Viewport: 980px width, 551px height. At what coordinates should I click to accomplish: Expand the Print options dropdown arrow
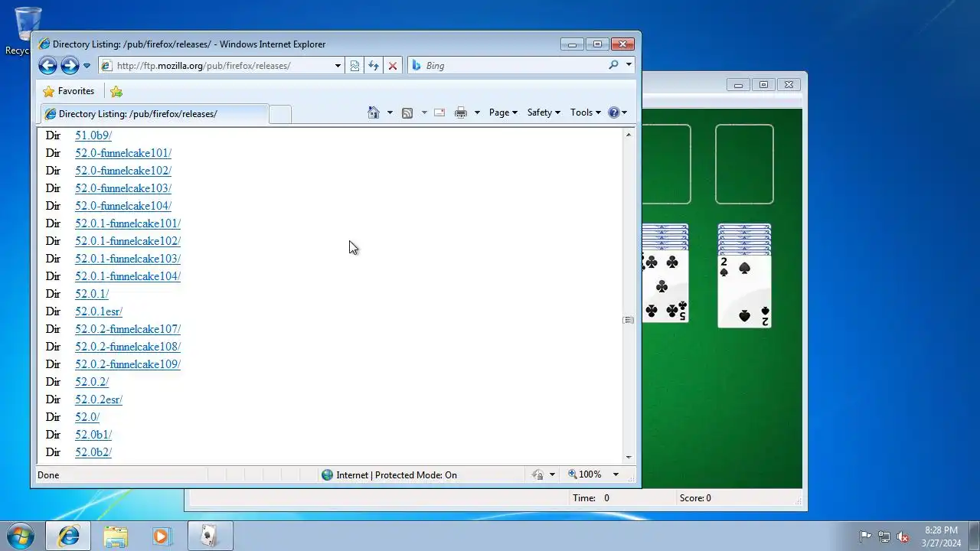(x=477, y=112)
